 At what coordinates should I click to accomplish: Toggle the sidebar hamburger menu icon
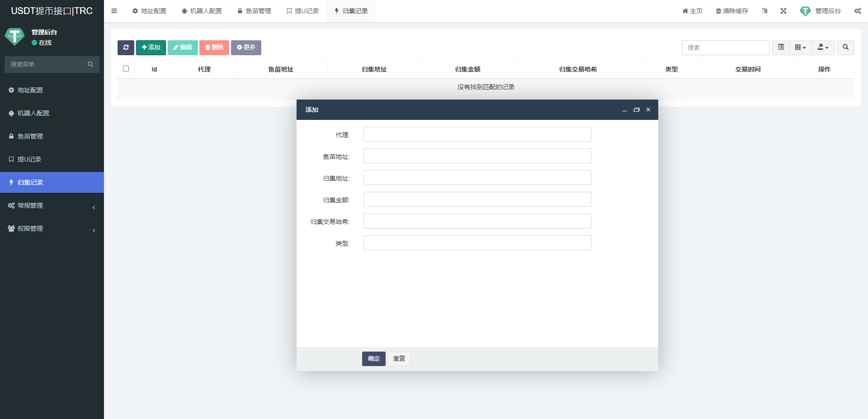tap(114, 11)
